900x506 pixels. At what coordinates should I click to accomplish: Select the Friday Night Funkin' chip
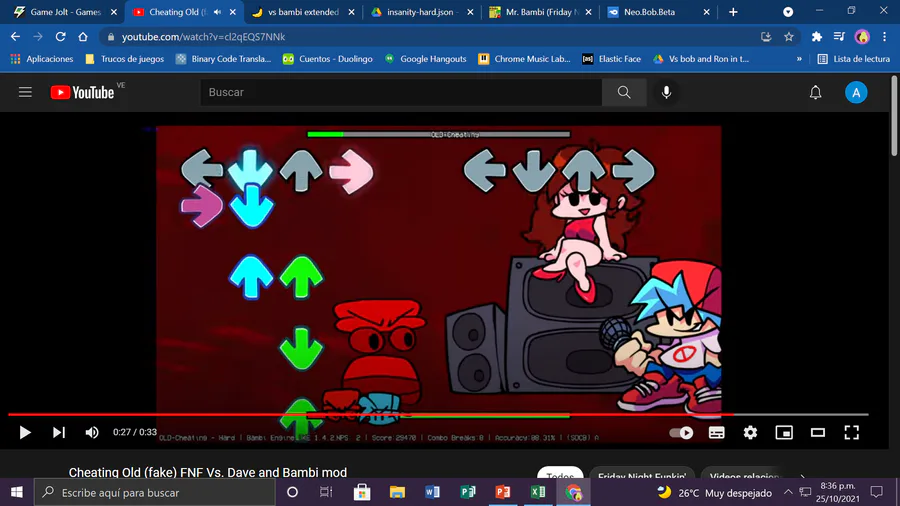pyautogui.click(x=642, y=475)
